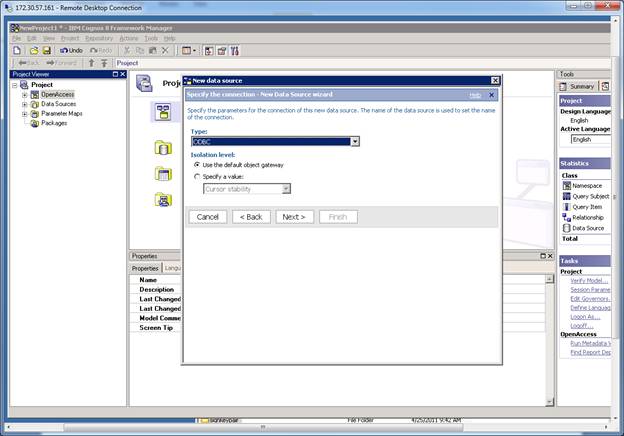
Task: Click the Namespace icon in Statistics
Action: tap(566, 185)
